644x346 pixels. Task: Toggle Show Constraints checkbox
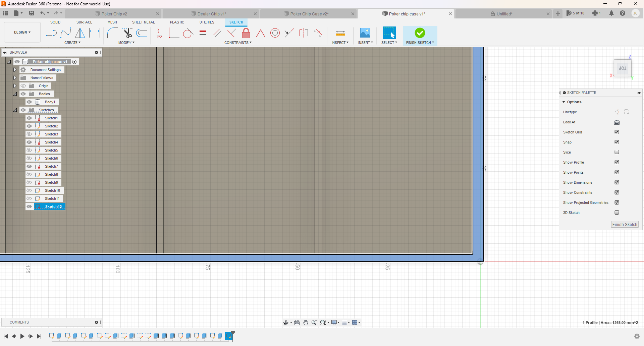point(617,192)
